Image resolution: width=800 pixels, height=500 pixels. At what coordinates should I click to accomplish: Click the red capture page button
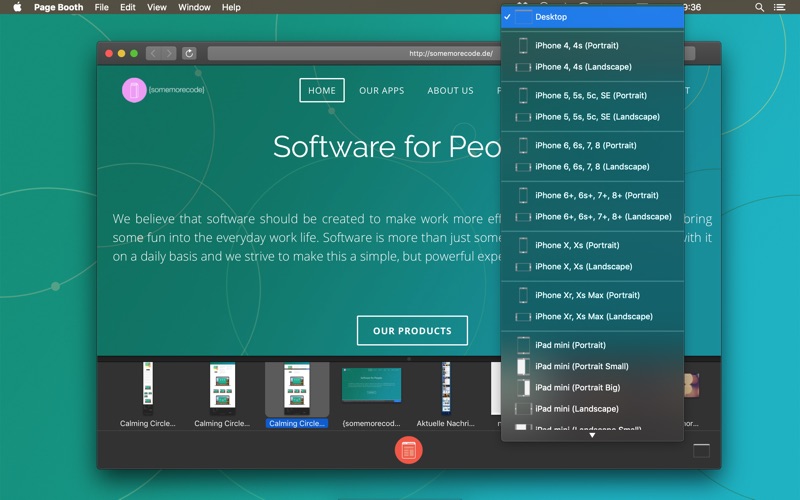tap(408, 450)
